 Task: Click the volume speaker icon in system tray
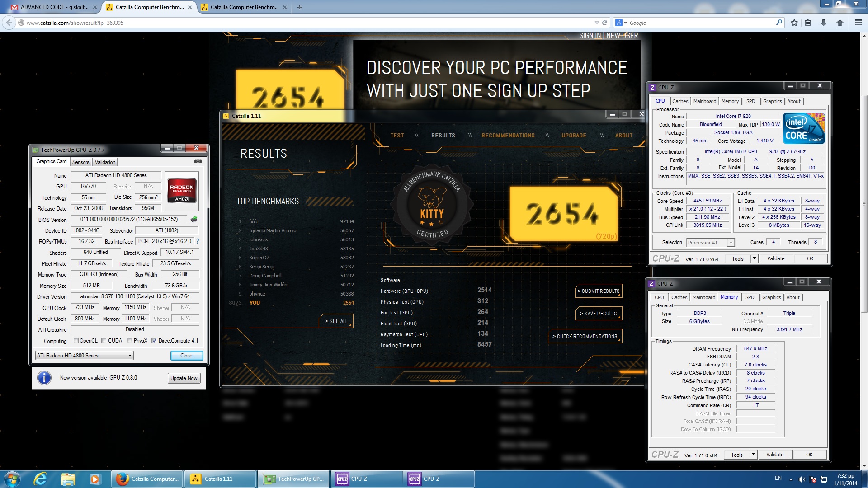click(802, 479)
